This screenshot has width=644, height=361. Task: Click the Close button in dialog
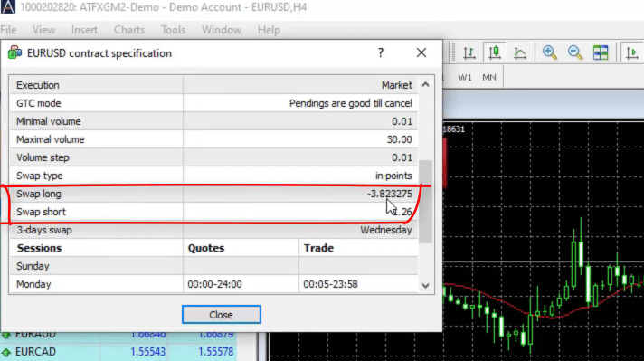[222, 315]
